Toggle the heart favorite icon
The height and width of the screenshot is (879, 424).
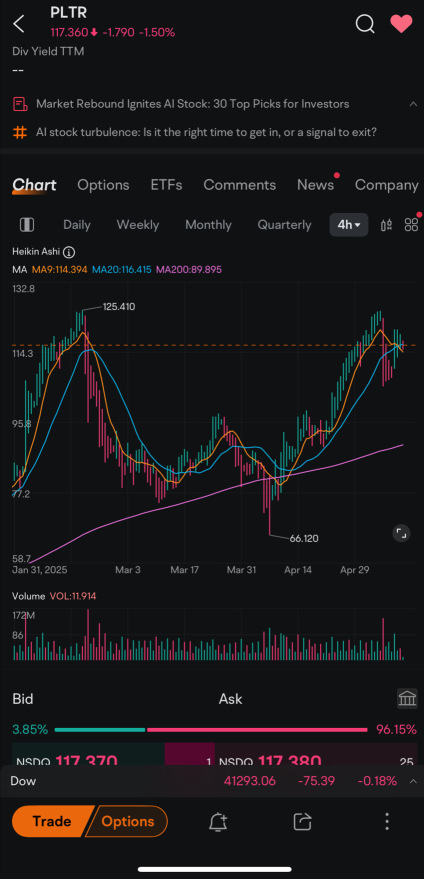click(401, 24)
